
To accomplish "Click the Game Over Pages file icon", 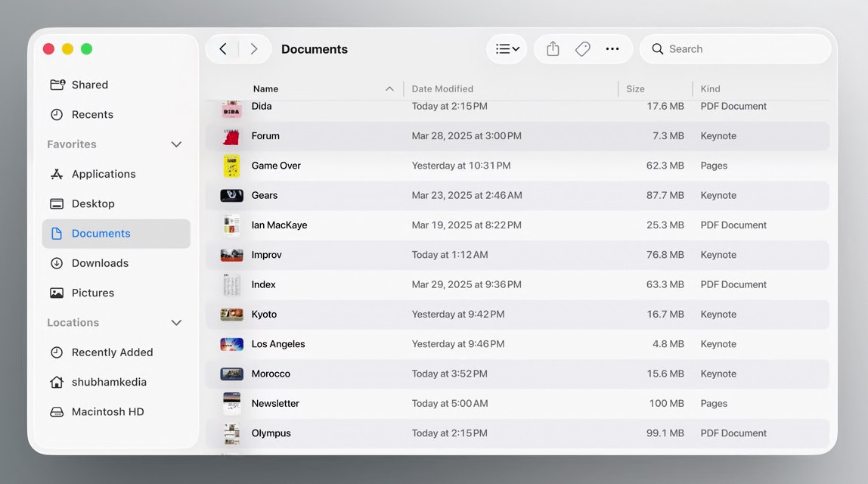I will [x=231, y=166].
